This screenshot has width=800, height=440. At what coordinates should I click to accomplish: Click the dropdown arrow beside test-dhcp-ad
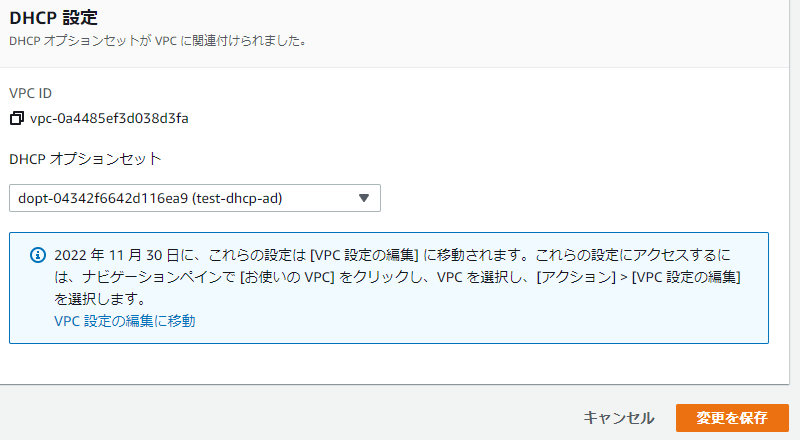click(364, 198)
